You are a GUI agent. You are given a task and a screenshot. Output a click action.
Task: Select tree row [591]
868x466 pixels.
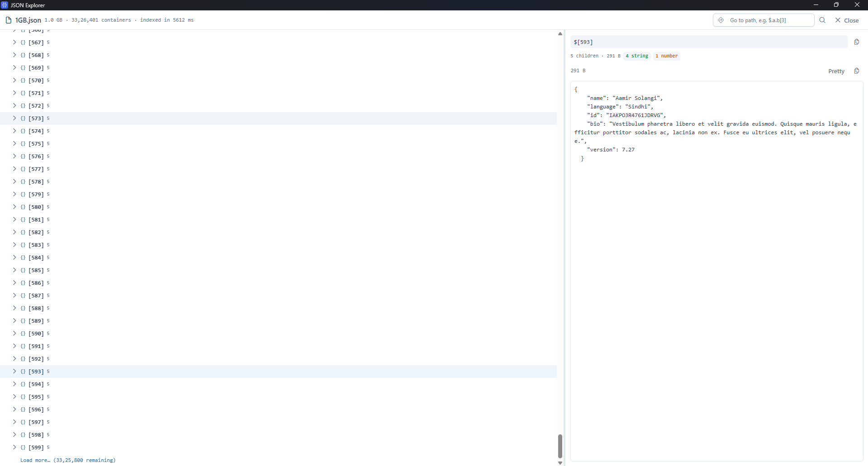point(278,346)
